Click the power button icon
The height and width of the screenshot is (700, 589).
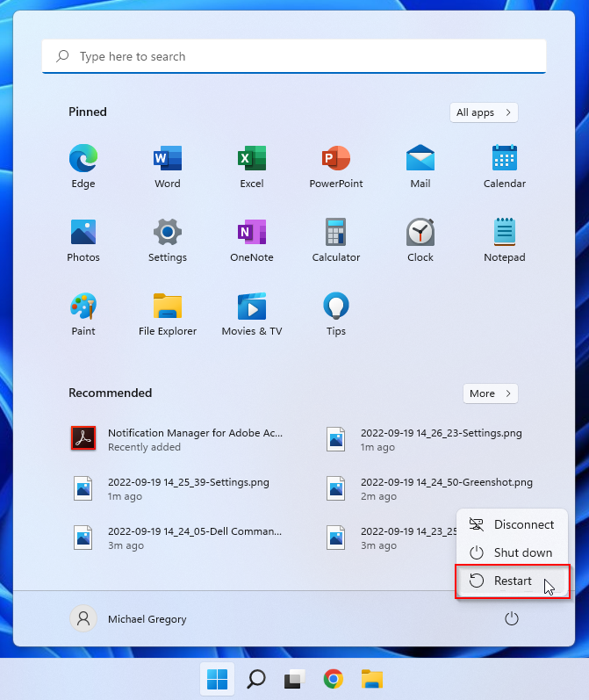pyautogui.click(x=512, y=618)
